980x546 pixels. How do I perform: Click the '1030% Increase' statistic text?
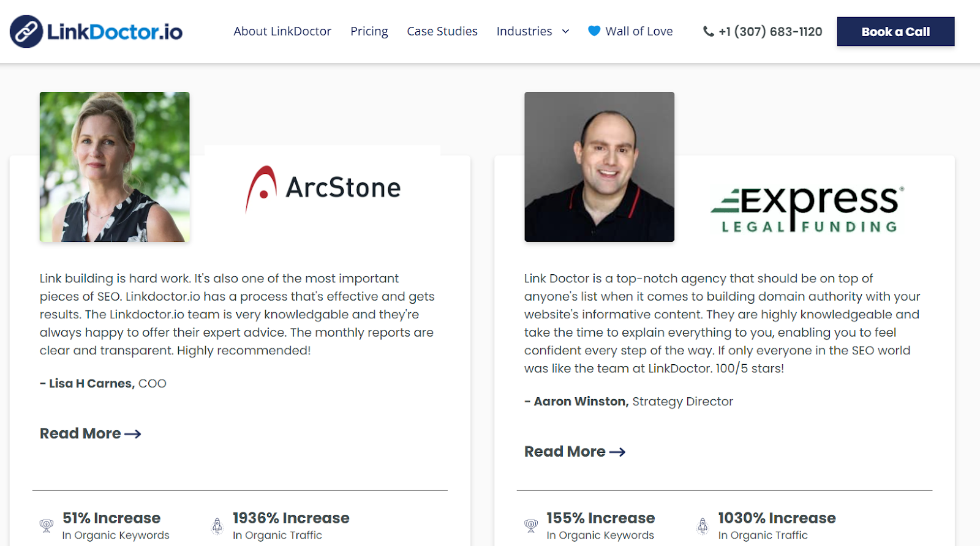coord(777,518)
